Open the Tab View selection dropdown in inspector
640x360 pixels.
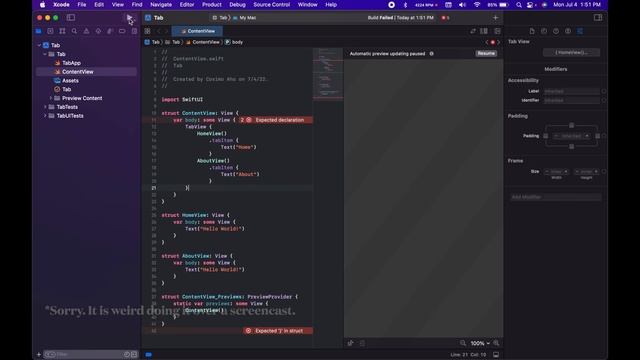(571, 52)
